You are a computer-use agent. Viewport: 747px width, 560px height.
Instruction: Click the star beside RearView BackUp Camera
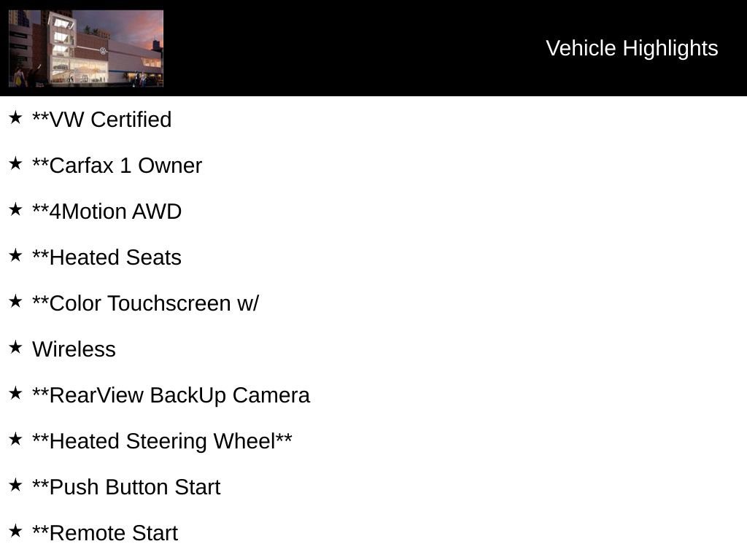pos(15,393)
